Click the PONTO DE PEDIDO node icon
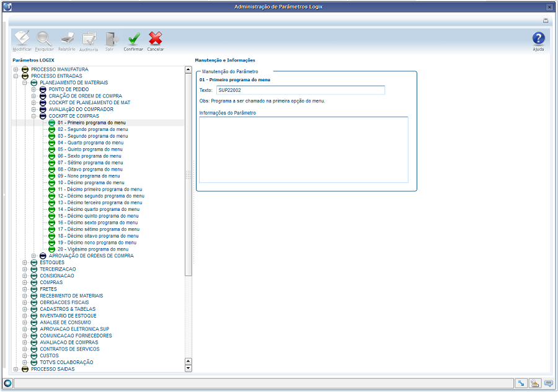This screenshot has width=558, height=392. (x=43, y=89)
